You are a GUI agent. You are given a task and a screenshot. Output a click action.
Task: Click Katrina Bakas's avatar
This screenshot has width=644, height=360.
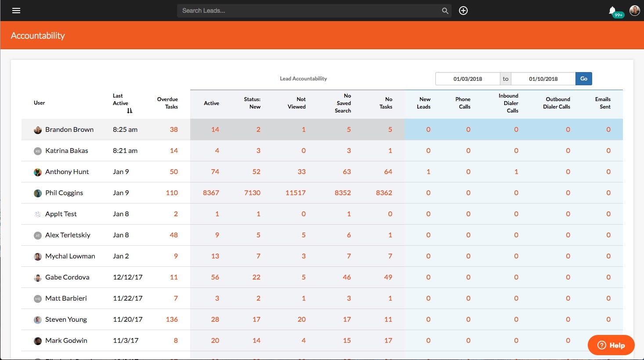pos(38,151)
